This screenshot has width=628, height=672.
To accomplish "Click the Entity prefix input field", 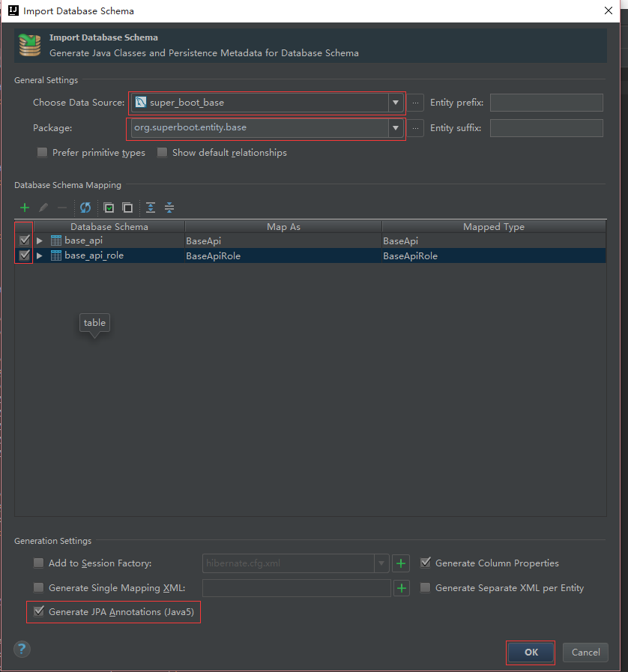I will pyautogui.click(x=546, y=103).
